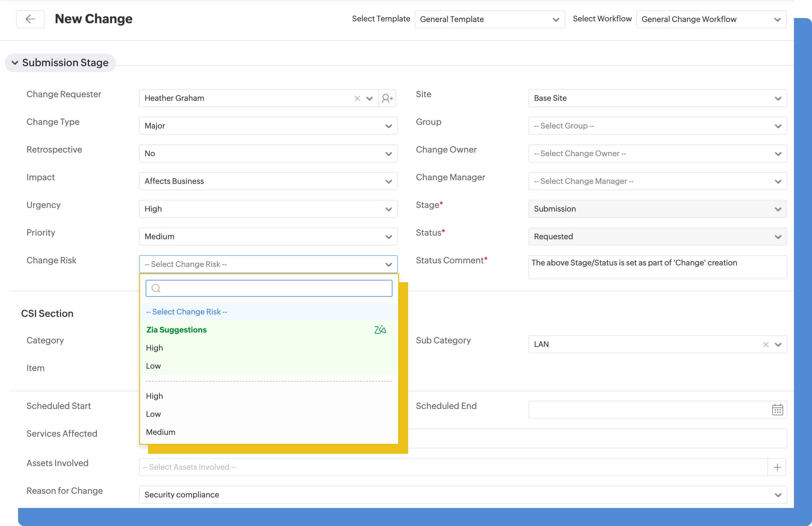Click the plus icon for Assets Involved
The image size is (812, 526).
(777, 467)
